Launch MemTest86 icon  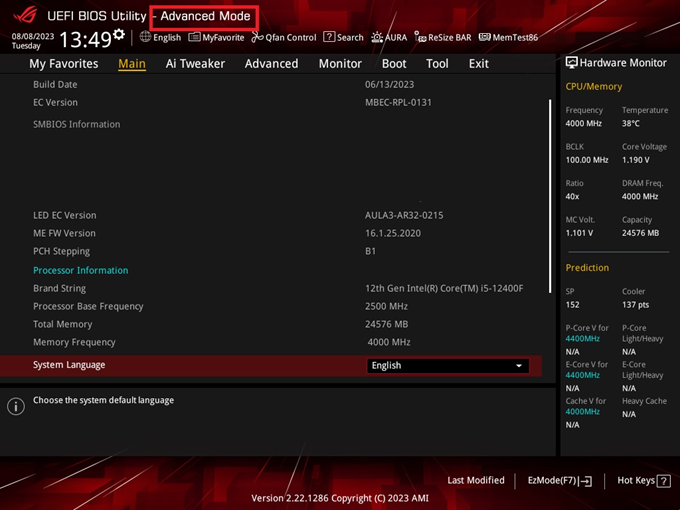click(484, 37)
